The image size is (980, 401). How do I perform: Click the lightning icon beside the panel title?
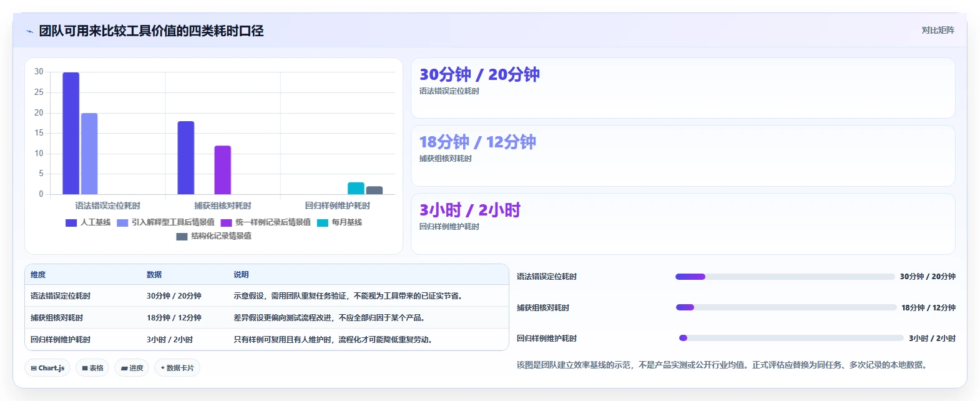tap(29, 31)
